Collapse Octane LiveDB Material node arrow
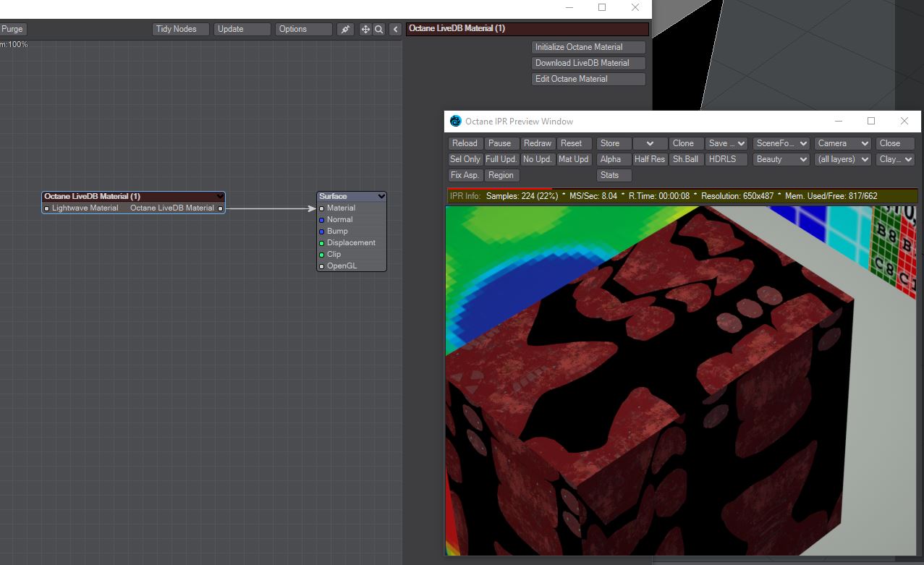The height and width of the screenshot is (565, 924). click(x=220, y=196)
